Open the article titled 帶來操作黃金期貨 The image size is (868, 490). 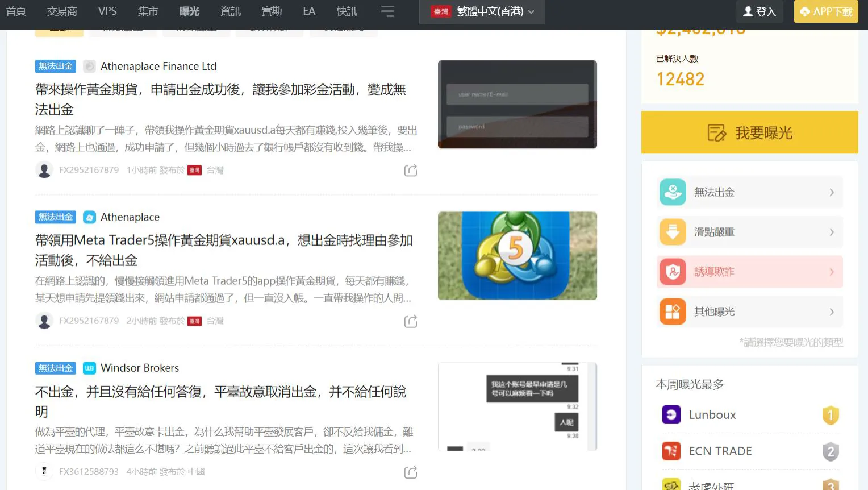point(220,99)
